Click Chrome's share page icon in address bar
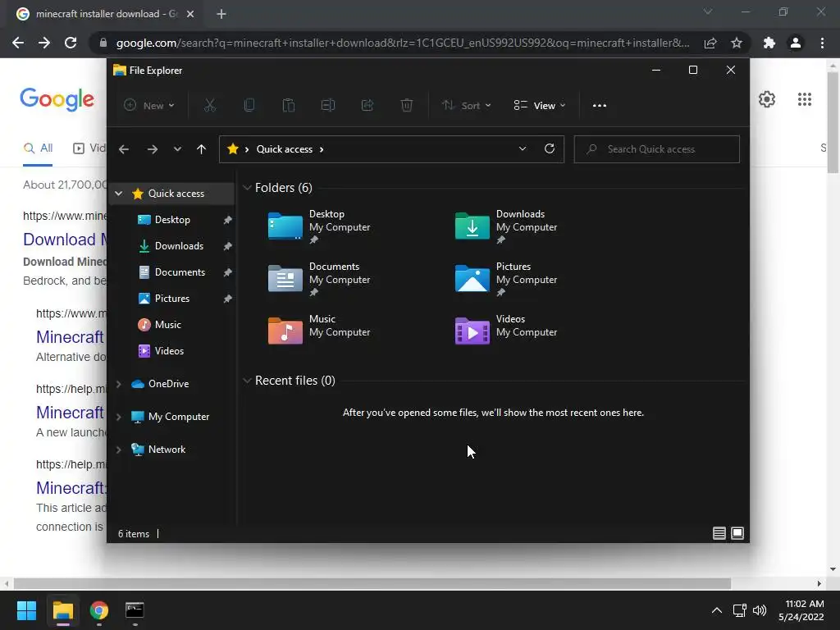 click(710, 43)
